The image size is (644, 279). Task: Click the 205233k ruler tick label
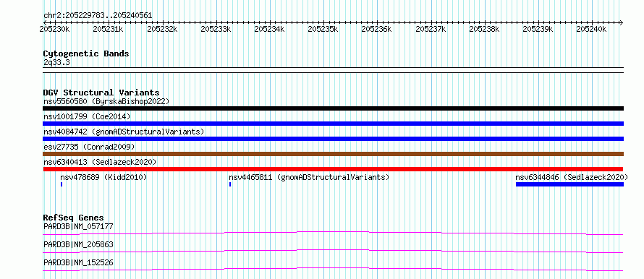[x=216, y=29]
